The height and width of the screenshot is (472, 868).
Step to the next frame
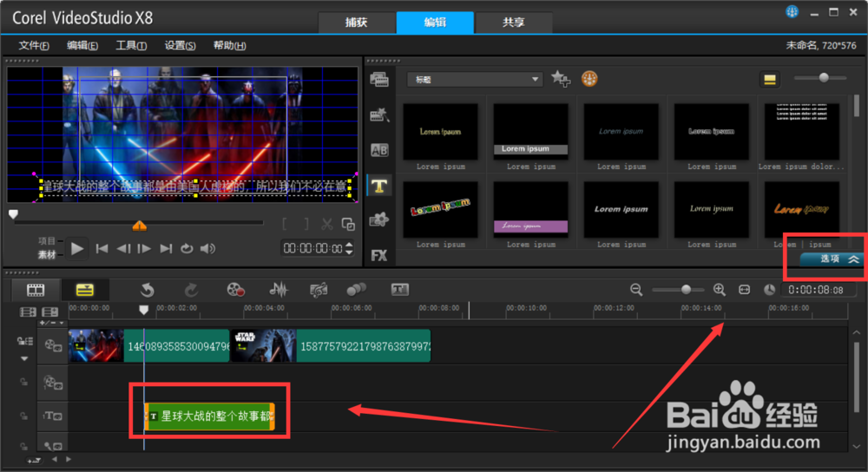pyautogui.click(x=144, y=248)
